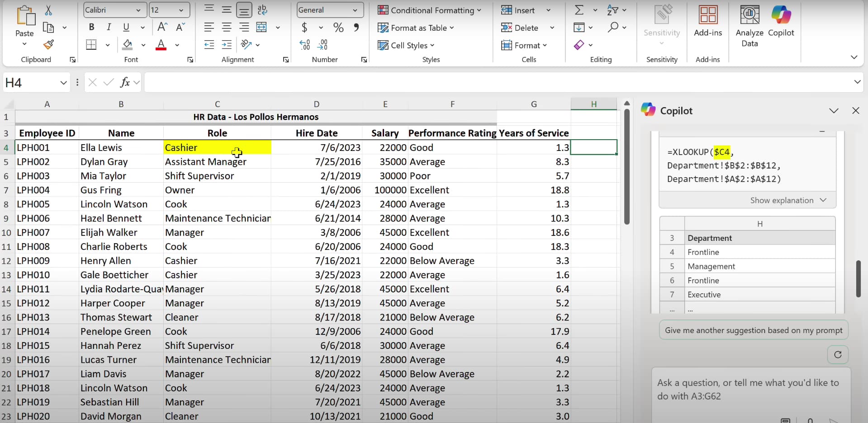Click Decrease Decimal
Screen dimensions: 868x423
pos(323,45)
